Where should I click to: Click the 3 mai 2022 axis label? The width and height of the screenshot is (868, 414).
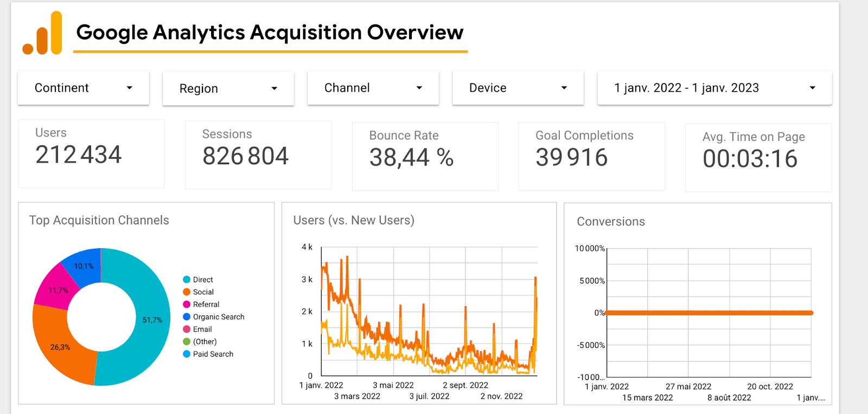click(393, 385)
